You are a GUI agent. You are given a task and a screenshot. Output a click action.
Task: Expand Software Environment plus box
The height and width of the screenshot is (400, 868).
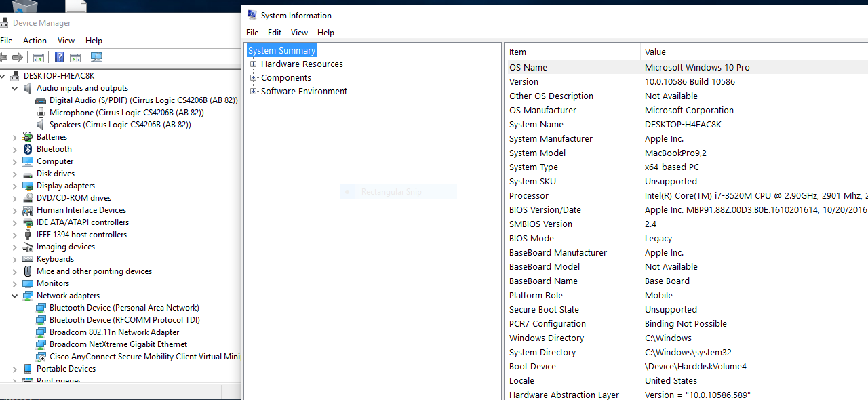(254, 91)
